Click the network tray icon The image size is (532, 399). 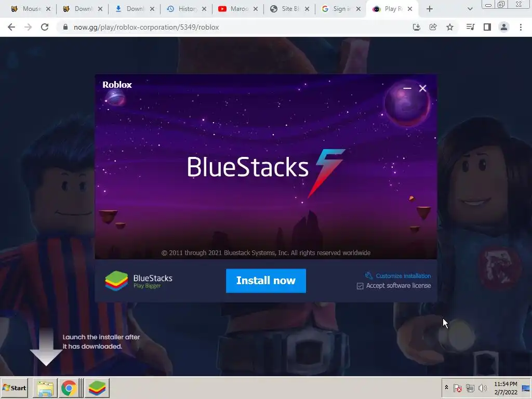pos(470,388)
